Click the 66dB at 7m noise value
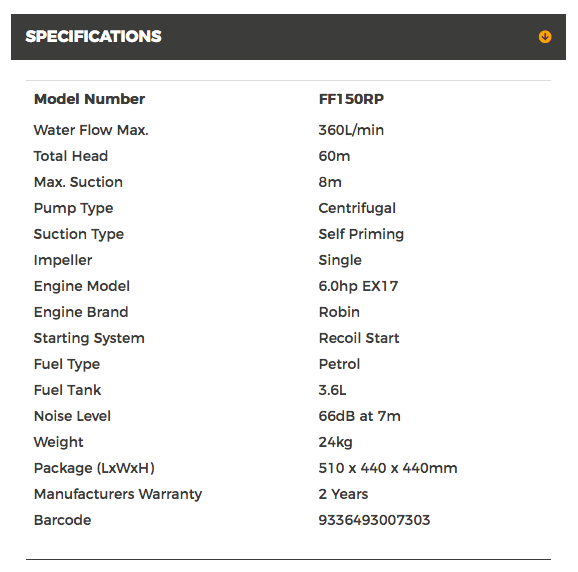 (x=360, y=416)
